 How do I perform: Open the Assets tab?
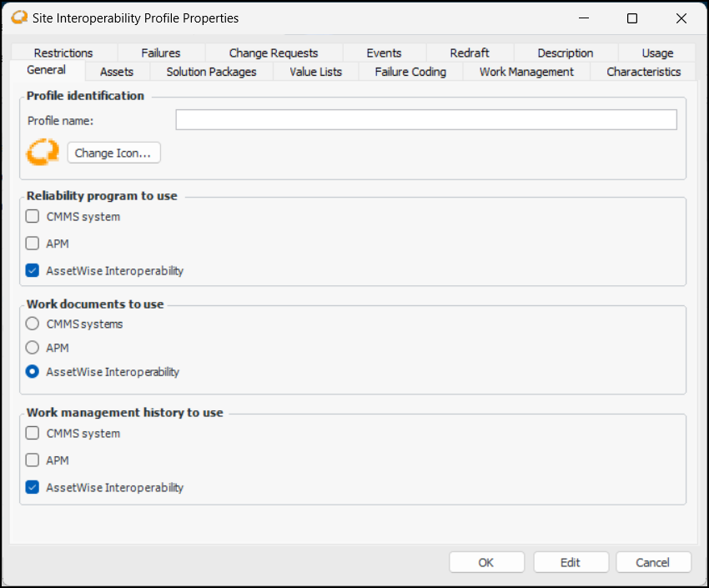117,72
